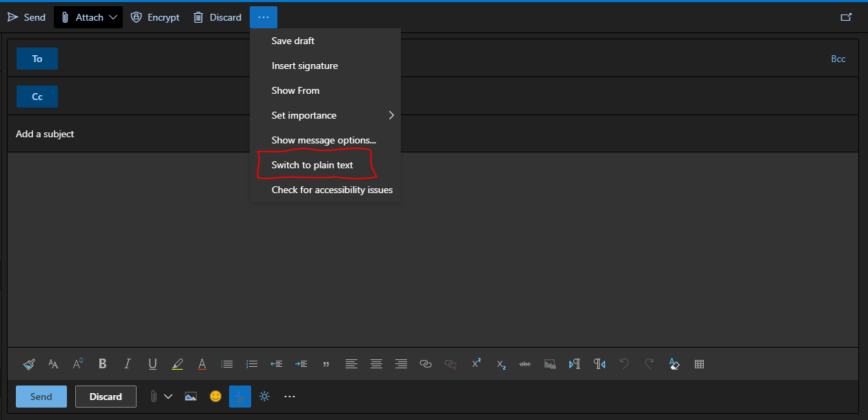
Task: Click the inline picture icon in formatting bar
Action: coord(550,364)
